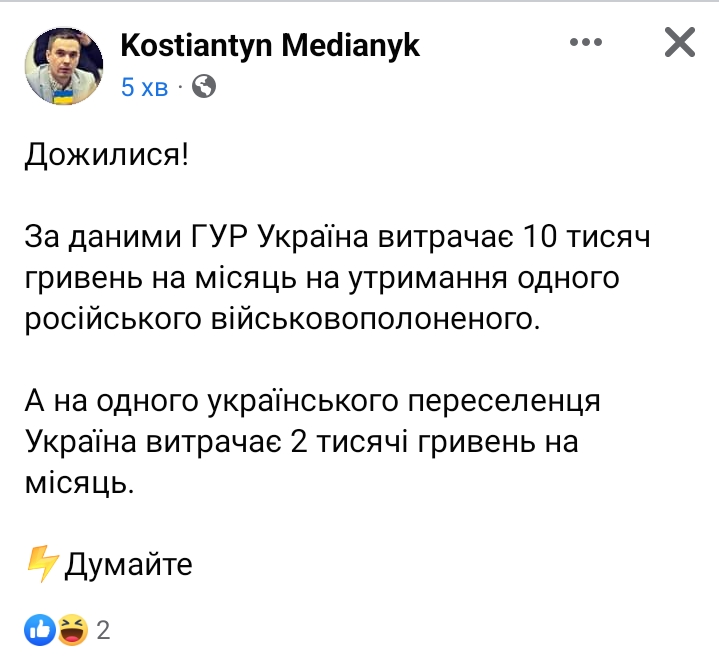Close the post with the X button
Image resolution: width=719 pixels, height=671 pixels.
pyautogui.click(x=680, y=42)
